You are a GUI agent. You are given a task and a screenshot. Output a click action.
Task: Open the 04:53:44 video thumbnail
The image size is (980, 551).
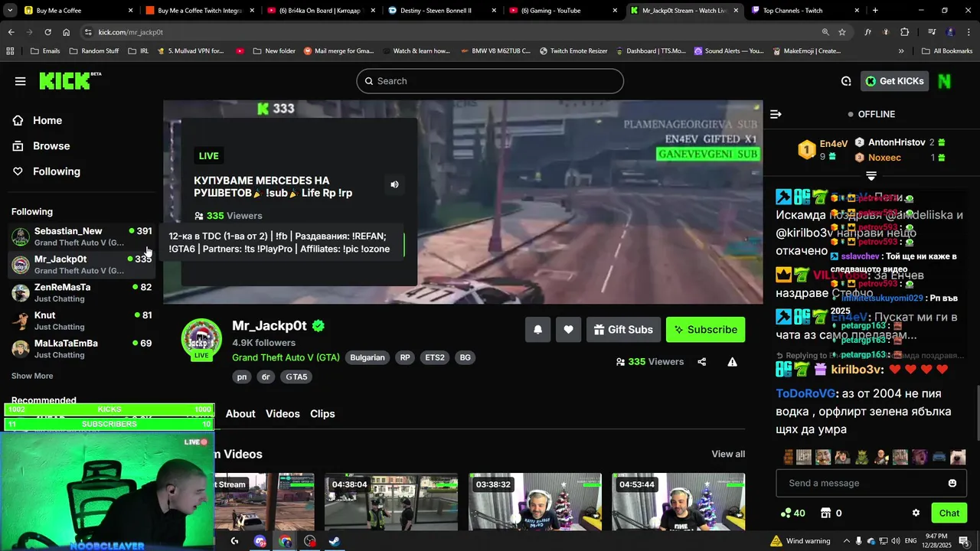point(678,501)
